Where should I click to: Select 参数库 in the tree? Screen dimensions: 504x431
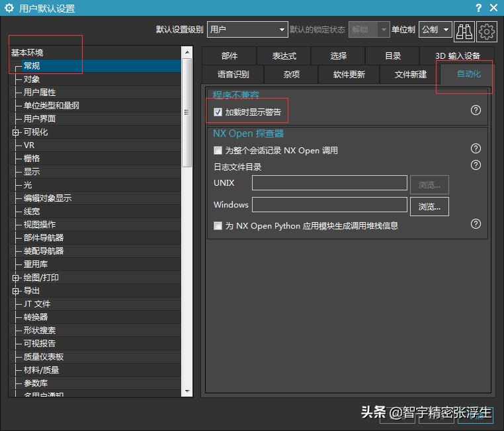(x=35, y=383)
